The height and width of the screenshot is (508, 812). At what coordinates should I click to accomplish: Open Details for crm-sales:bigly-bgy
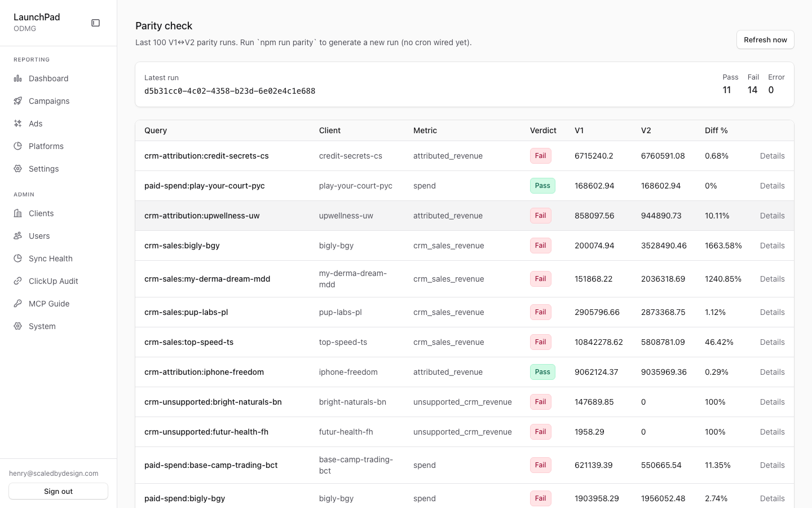[772, 246]
